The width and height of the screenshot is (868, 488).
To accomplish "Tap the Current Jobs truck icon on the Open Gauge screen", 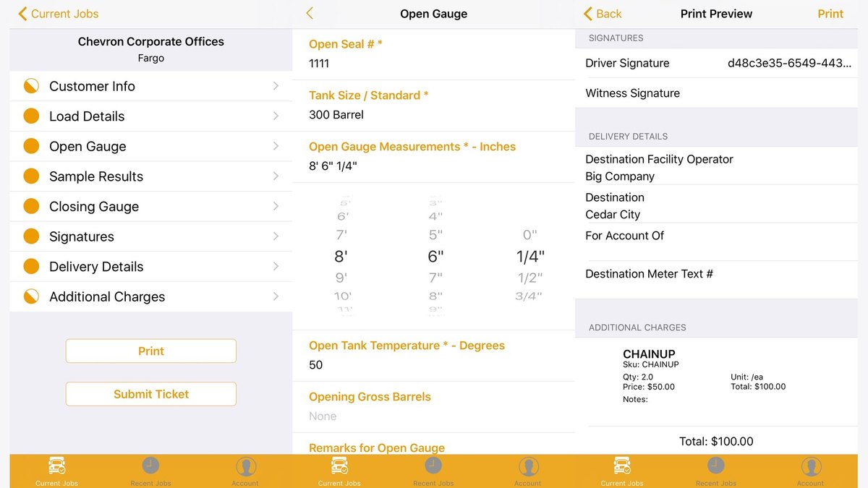I will (339, 466).
